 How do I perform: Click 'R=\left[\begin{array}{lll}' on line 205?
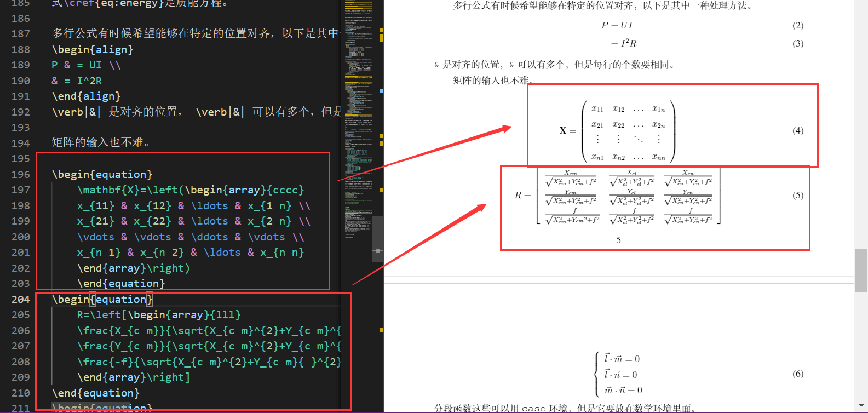[159, 314]
